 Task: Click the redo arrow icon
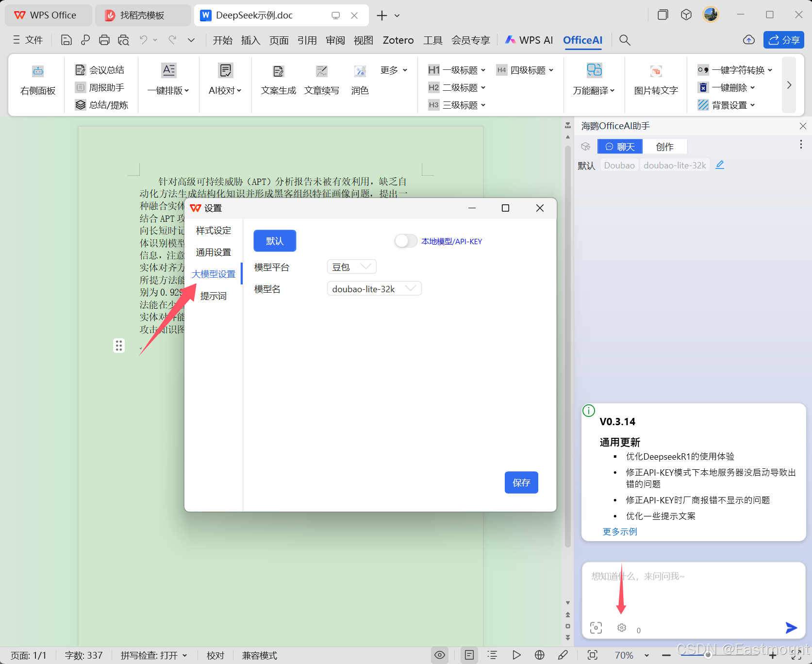click(x=172, y=40)
